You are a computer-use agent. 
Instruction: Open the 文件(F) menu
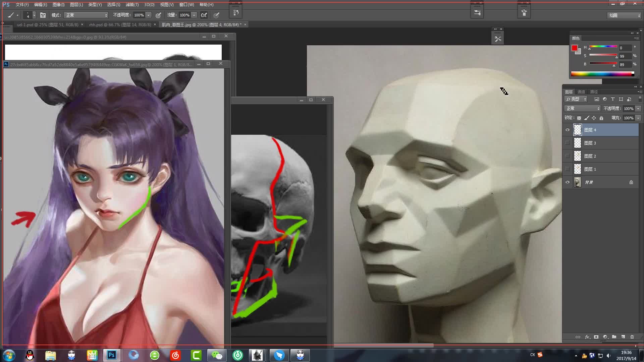tap(22, 5)
